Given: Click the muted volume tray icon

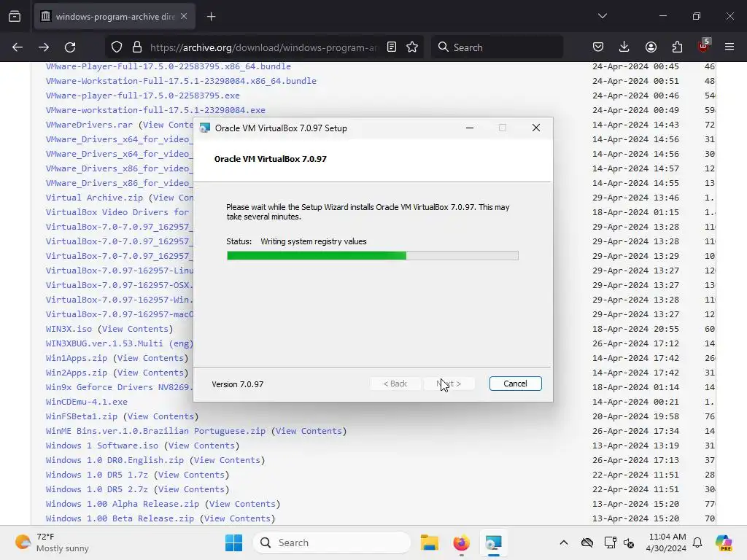Looking at the screenshot, I should click(629, 542).
